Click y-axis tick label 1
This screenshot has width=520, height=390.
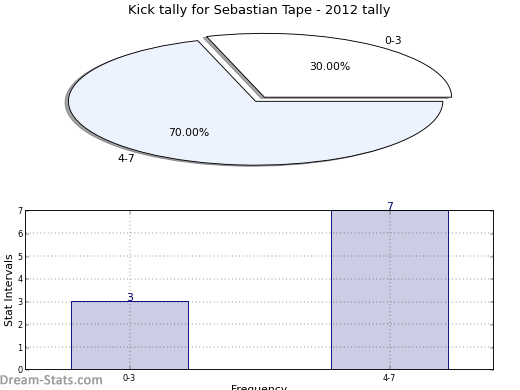[x=21, y=347]
